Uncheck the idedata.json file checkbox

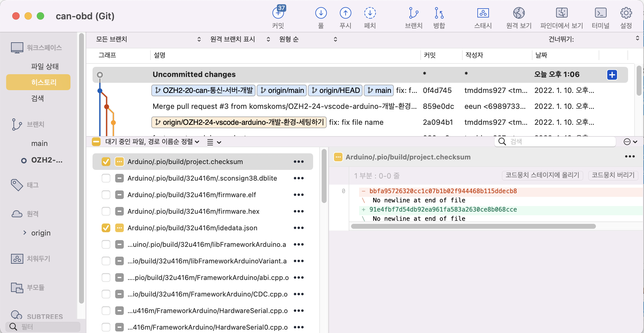106,228
